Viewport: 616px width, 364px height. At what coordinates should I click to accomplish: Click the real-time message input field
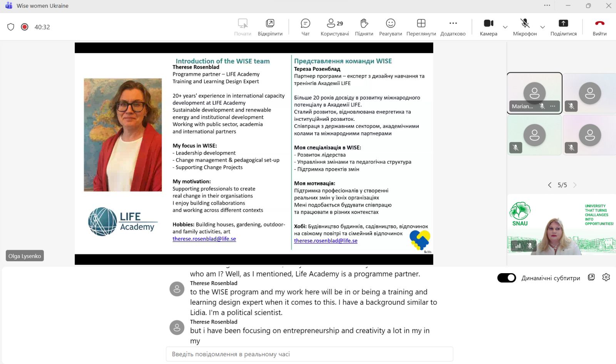pyautogui.click(x=309, y=354)
